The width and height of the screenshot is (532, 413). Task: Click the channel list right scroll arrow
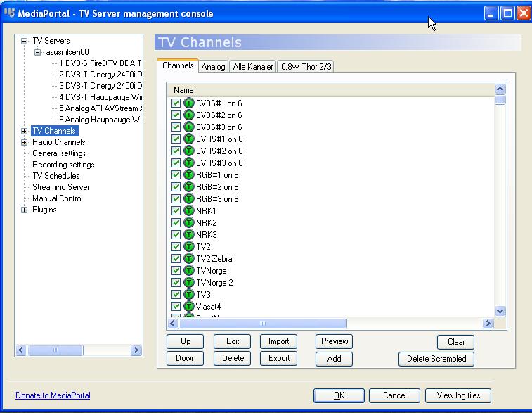(x=488, y=323)
